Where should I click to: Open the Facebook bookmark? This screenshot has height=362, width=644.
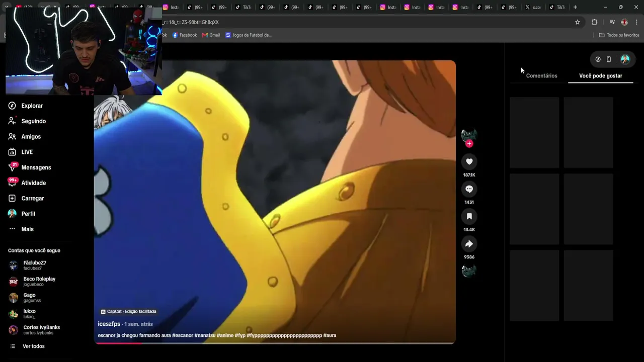[185, 35]
